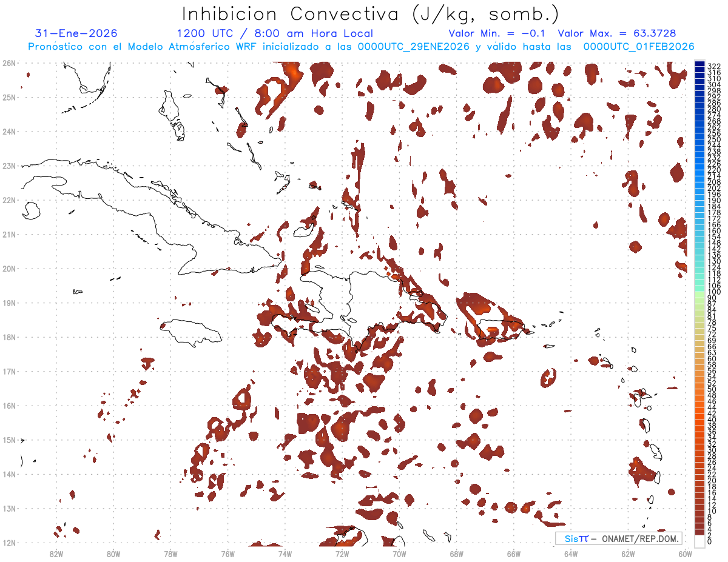728x562 pixels.
Task: Click the 25N latitude label
Action: point(9,97)
